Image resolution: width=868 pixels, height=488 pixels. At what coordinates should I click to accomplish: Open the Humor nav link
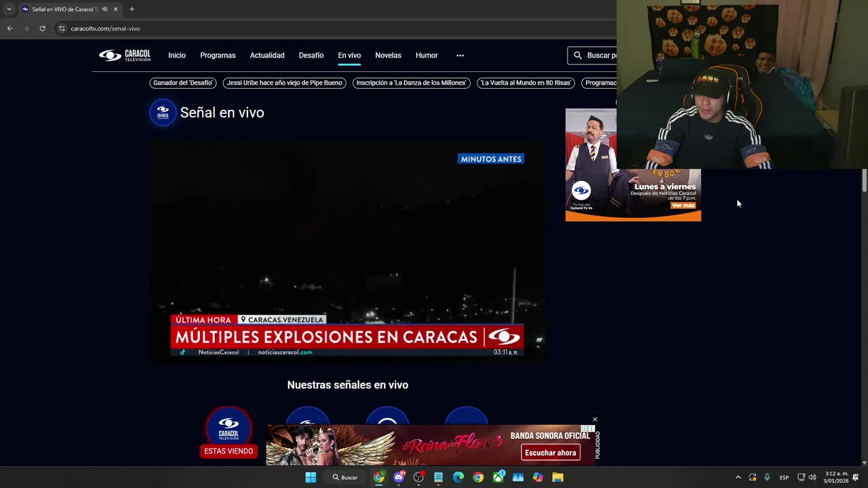(x=427, y=56)
